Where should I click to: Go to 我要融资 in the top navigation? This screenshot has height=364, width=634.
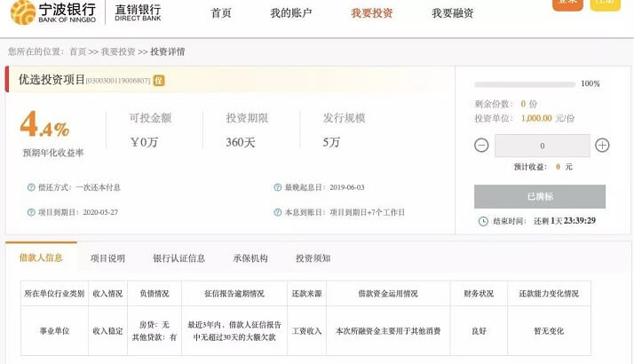point(452,13)
